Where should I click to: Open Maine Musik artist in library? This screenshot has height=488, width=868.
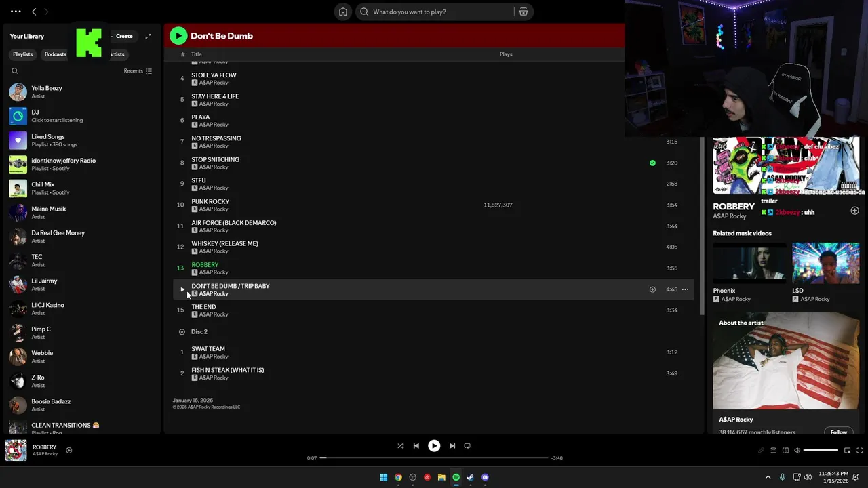pyautogui.click(x=81, y=213)
